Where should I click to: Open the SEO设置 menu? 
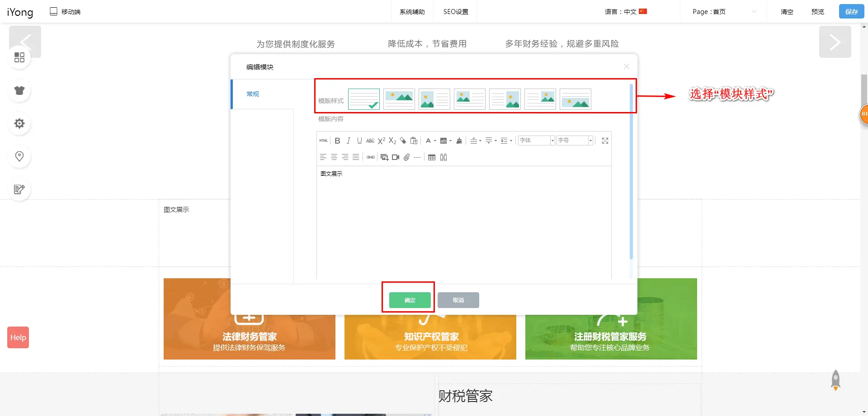pyautogui.click(x=455, y=12)
